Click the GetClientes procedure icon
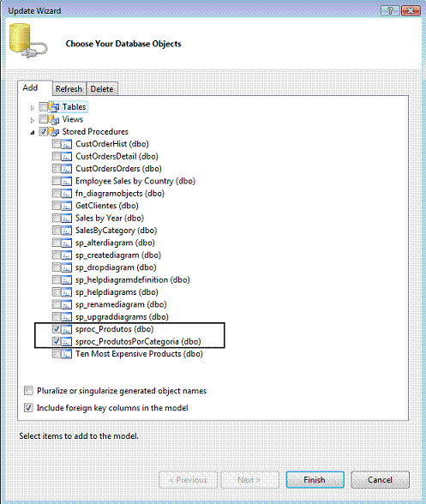426x504 pixels. point(67,206)
